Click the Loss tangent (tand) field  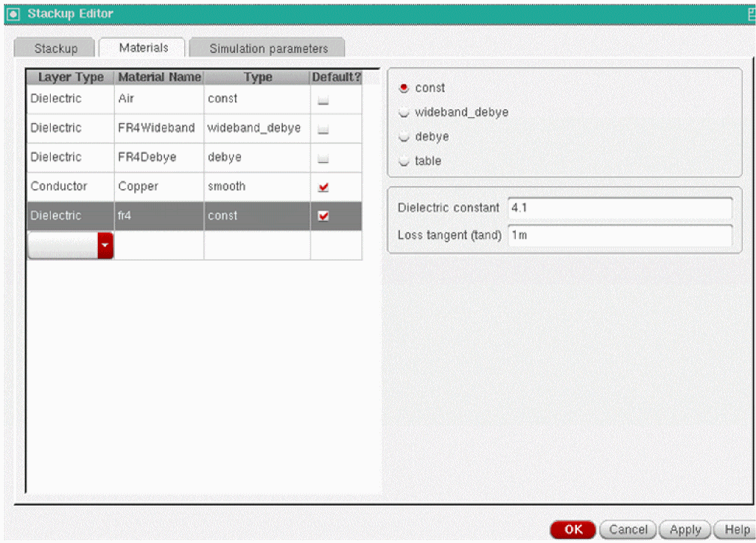tap(620, 235)
